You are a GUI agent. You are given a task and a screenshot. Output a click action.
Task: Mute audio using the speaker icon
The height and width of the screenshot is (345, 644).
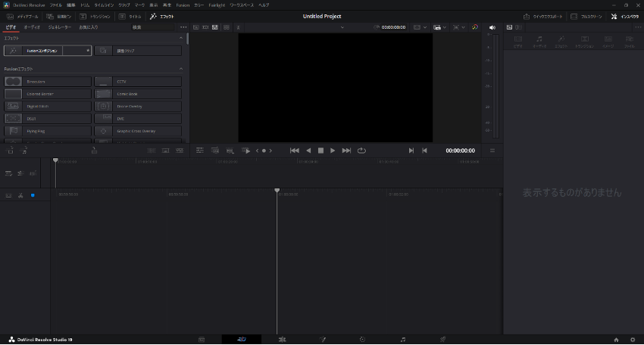(x=492, y=27)
